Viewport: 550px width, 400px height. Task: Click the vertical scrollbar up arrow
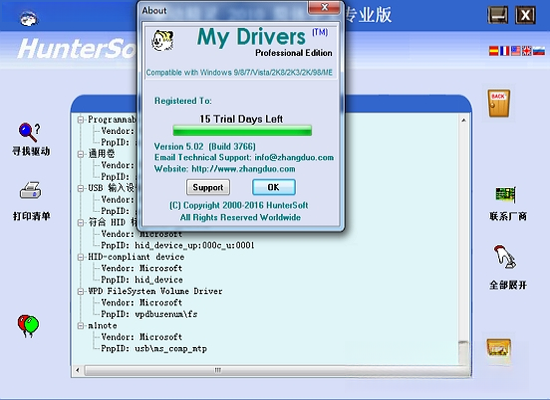[x=463, y=120]
